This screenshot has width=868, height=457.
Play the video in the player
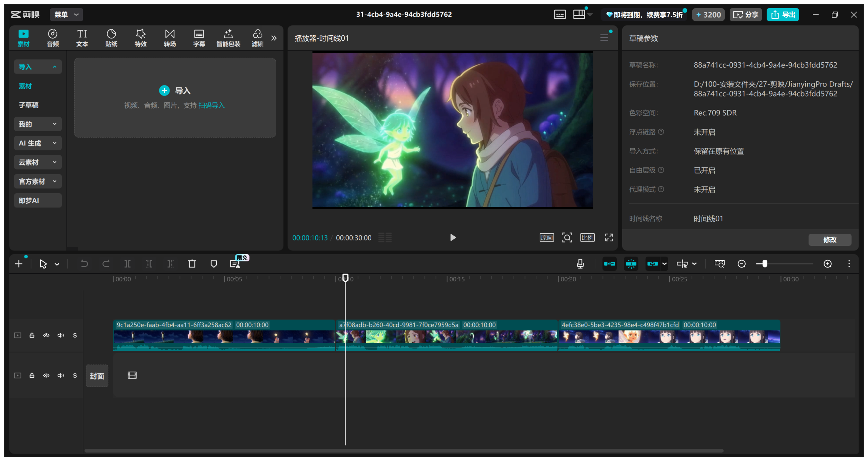(453, 238)
